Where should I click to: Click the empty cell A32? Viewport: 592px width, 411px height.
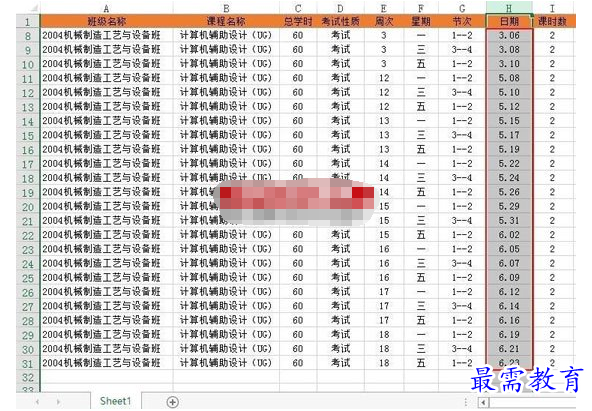[x=106, y=377]
